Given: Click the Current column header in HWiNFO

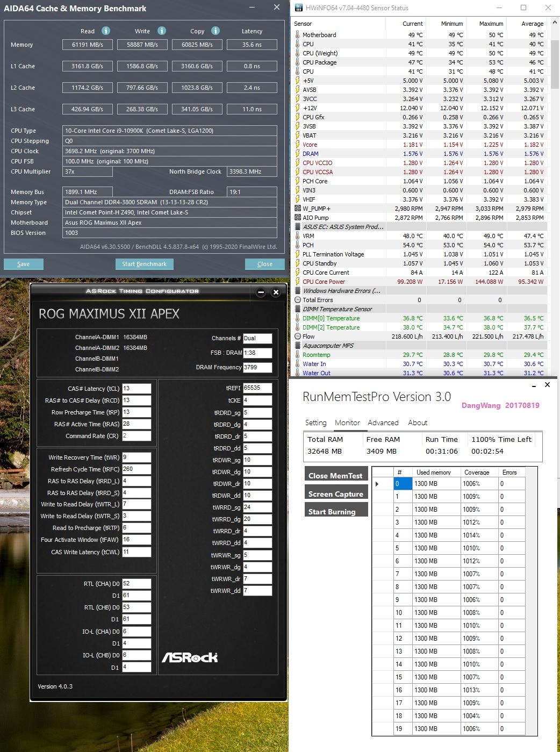Looking at the screenshot, I should 412,24.
